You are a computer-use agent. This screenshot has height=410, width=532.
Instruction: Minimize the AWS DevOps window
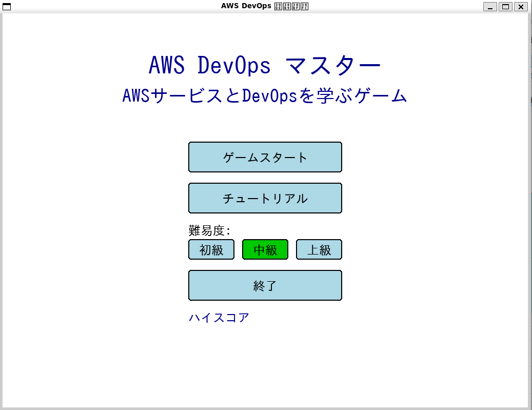(490, 7)
